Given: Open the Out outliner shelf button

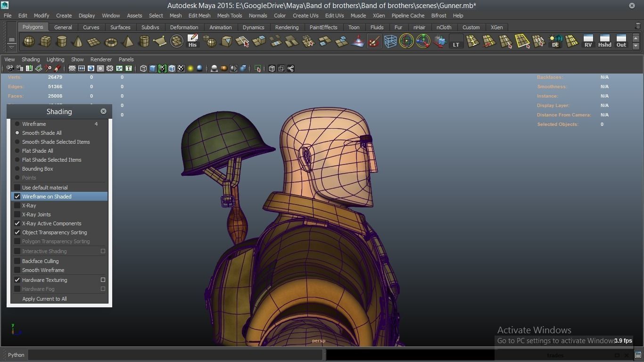Looking at the screenshot, I should (x=621, y=41).
